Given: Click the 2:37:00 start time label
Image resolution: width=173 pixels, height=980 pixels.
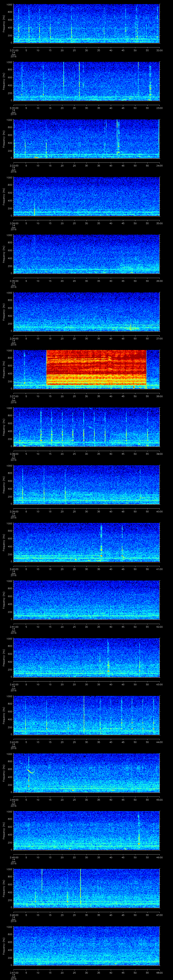Looking at the screenshot, I should [x=14, y=396].
